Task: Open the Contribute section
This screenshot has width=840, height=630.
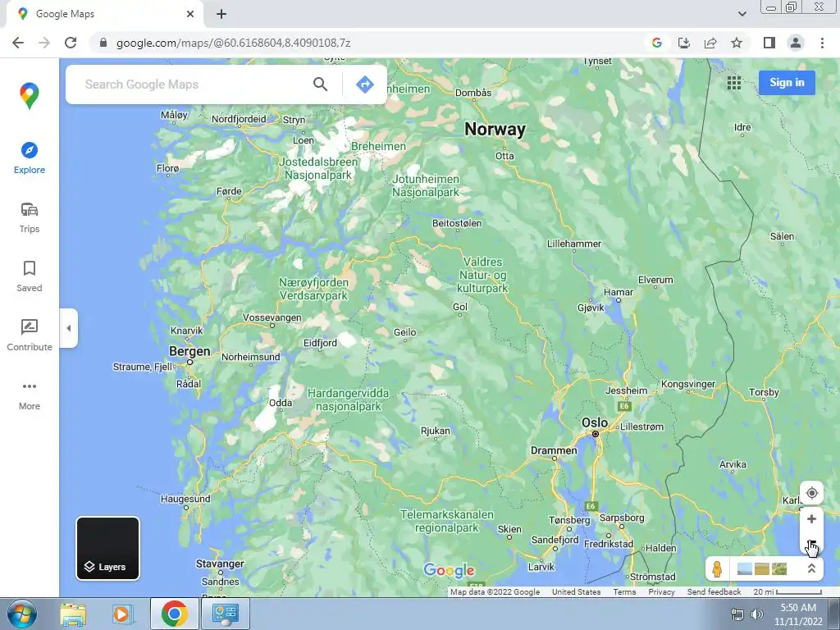Action: tap(30, 336)
